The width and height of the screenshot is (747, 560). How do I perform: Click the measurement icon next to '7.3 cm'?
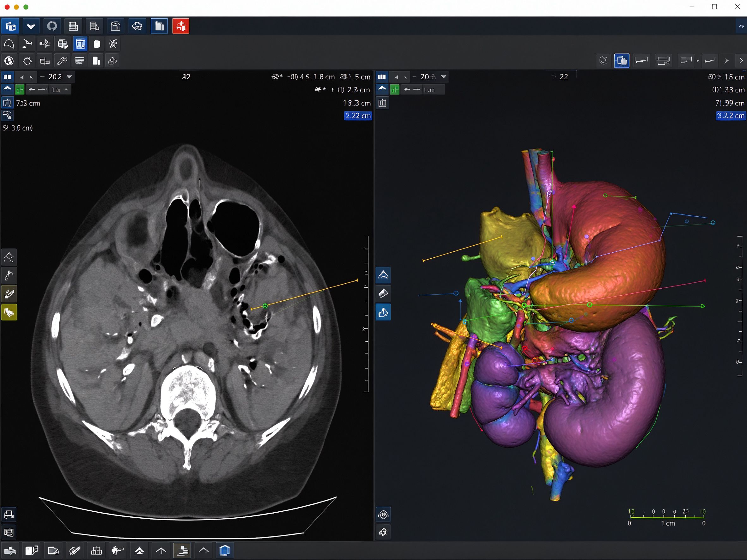pyautogui.click(x=7, y=103)
